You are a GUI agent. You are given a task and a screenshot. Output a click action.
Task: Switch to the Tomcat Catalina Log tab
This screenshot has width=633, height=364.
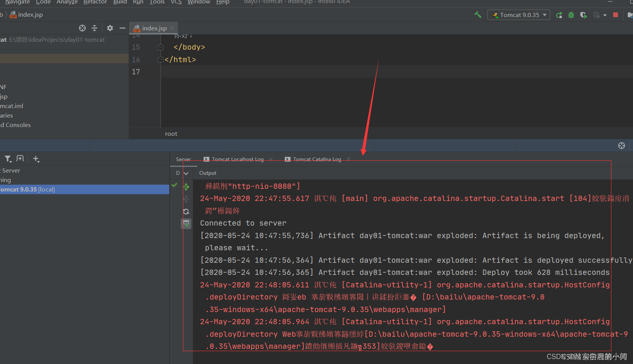tap(317, 159)
